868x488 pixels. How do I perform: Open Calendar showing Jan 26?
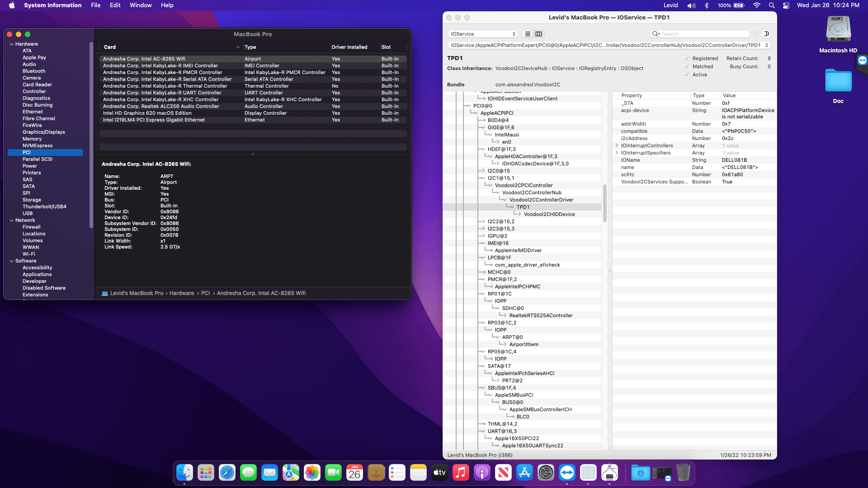[x=354, y=473]
